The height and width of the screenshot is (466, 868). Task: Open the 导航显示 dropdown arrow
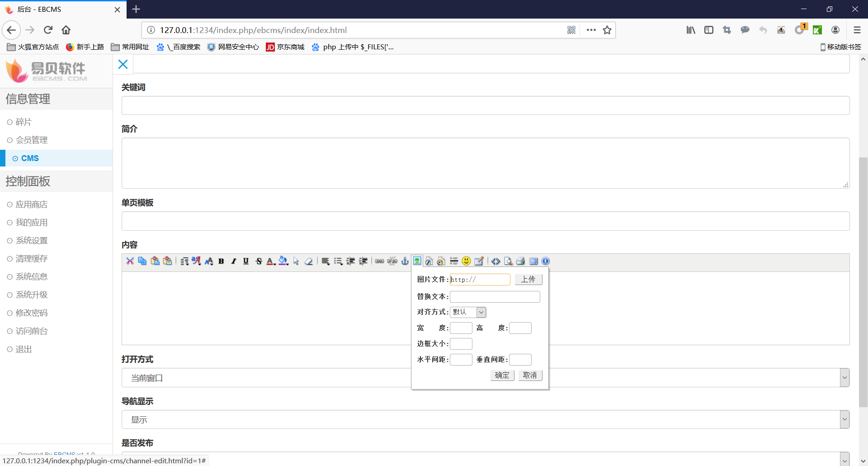pos(844,419)
